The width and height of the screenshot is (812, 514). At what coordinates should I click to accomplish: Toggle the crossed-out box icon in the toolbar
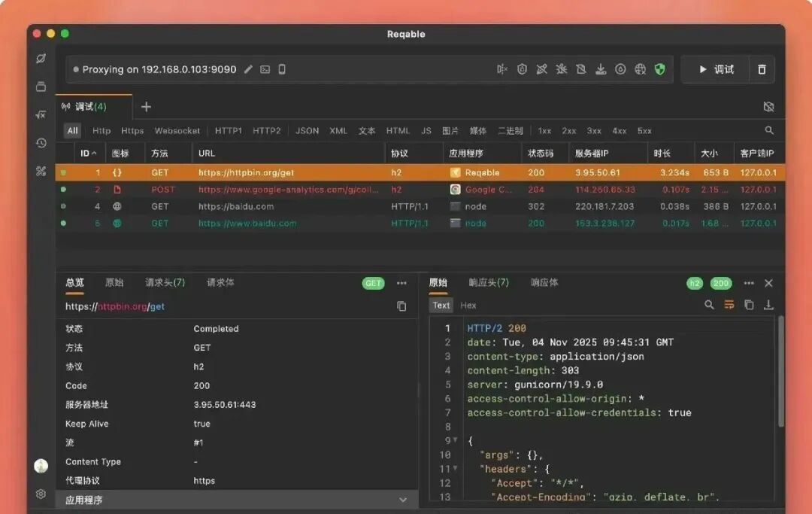pyautogui.click(x=581, y=69)
